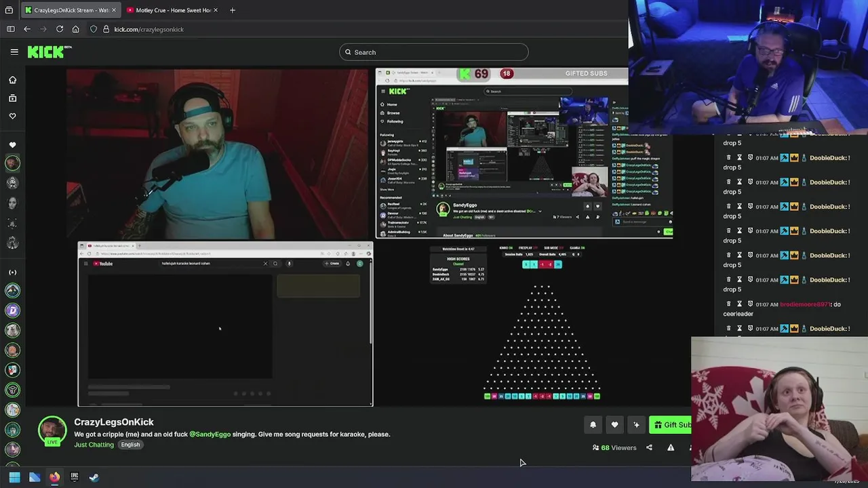Toggle the Firefox sidebar panel
868x488 pixels.
[10, 29]
